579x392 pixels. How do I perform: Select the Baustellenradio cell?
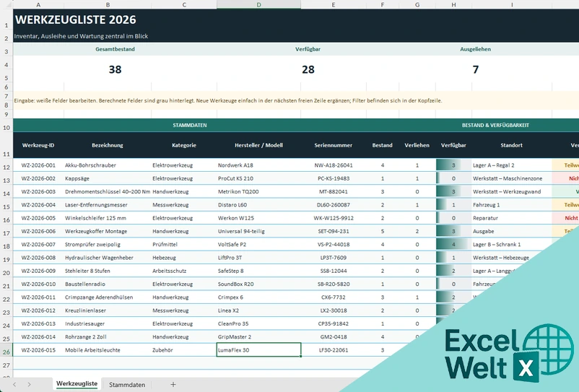108,284
